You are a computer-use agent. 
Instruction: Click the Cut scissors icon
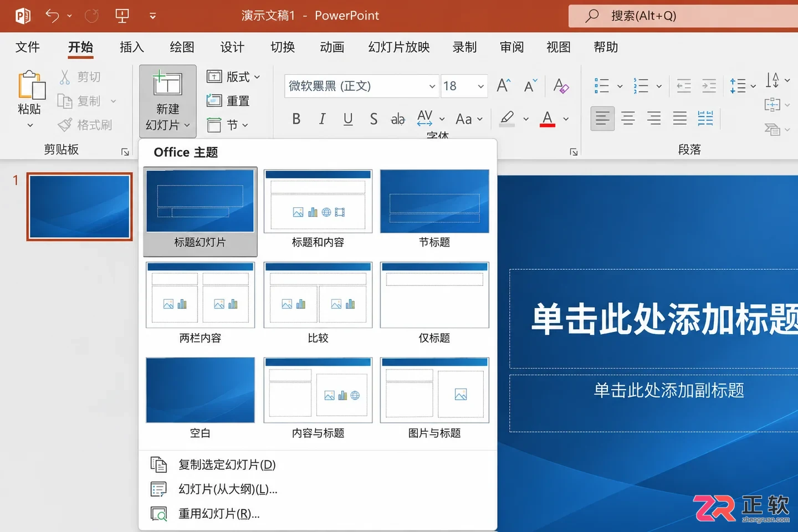(65, 77)
